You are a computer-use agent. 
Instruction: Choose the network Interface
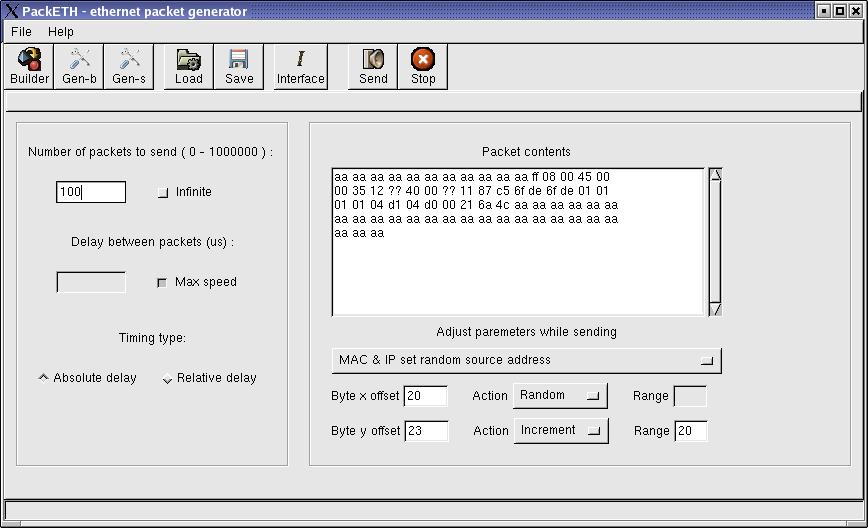tap(301, 66)
